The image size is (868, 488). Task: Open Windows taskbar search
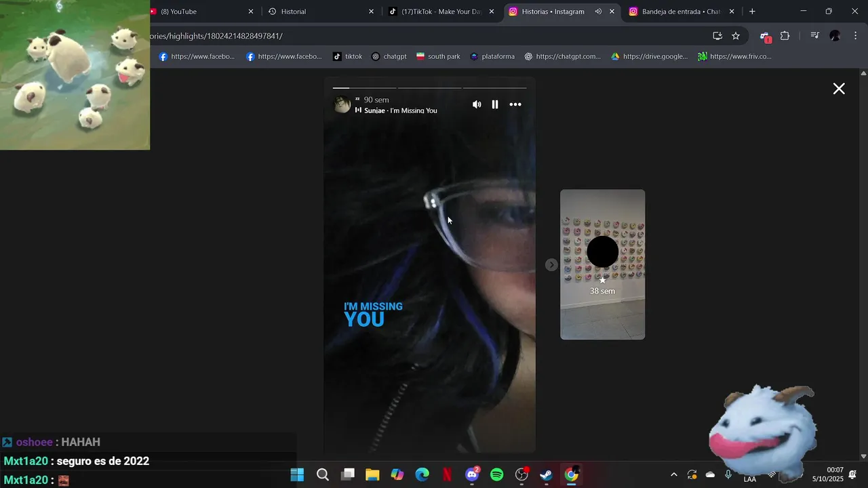pos(323,475)
